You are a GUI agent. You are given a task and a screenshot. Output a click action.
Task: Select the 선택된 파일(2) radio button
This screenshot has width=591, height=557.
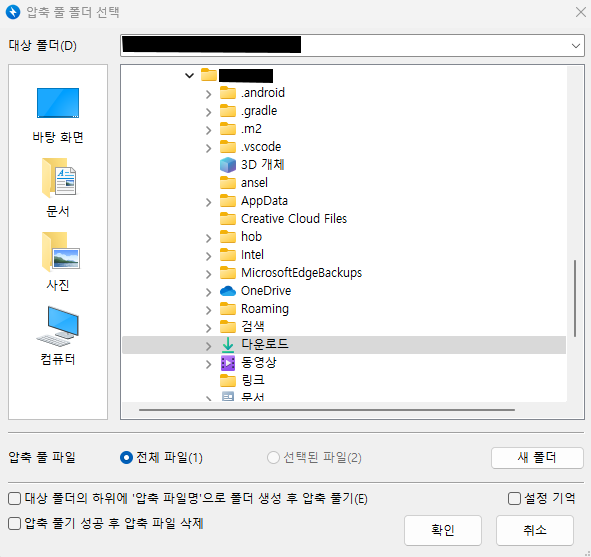273,458
